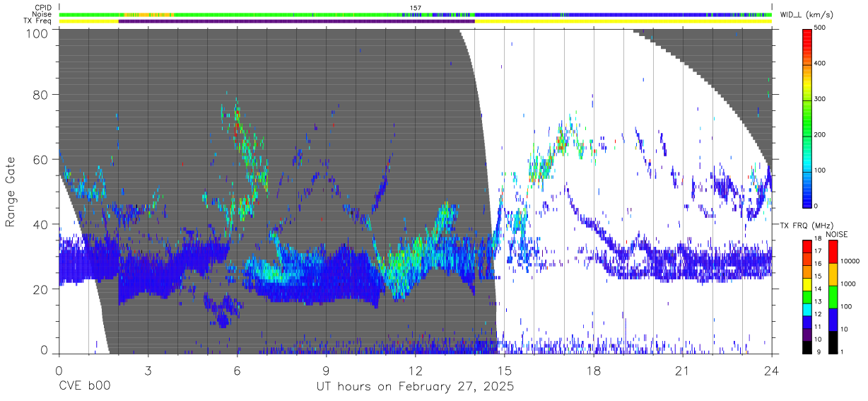Click the noise level colorbar
This screenshot has height=401, width=868.
point(834,296)
